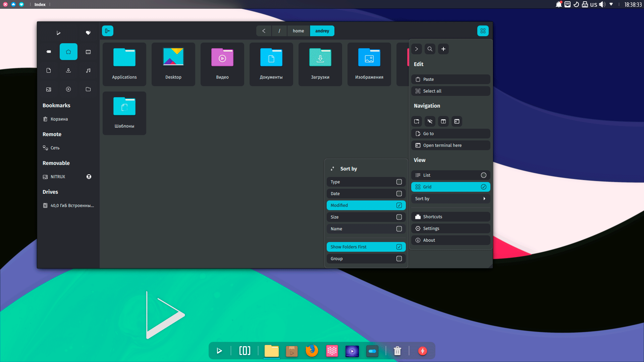Collapse the sidebar with the toggle button
This screenshot has height=362, width=644.
point(108,31)
